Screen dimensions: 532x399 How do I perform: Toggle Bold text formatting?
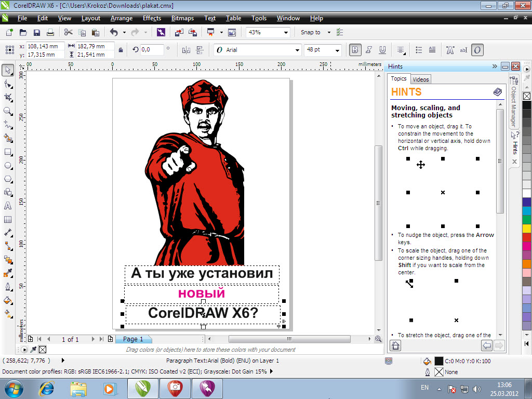point(355,50)
